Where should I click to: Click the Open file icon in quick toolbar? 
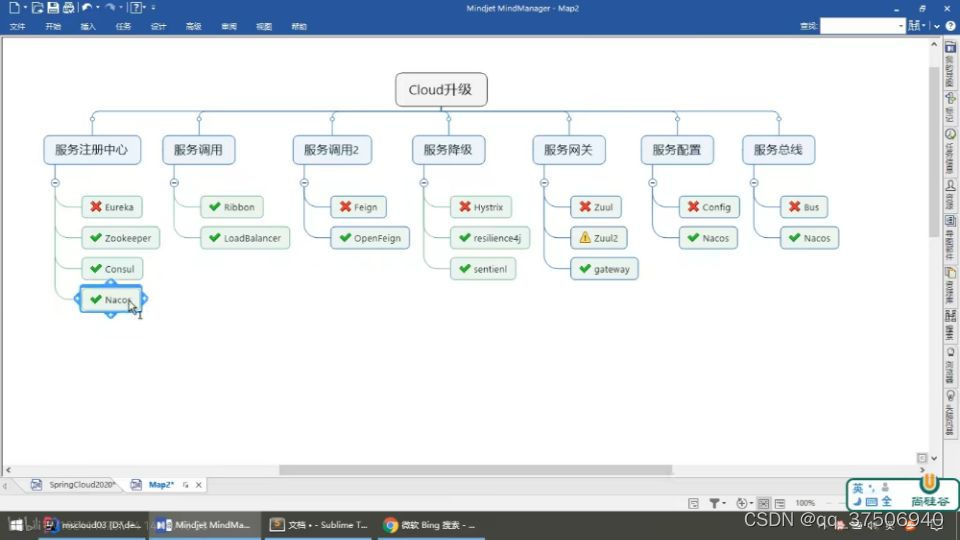(37, 8)
